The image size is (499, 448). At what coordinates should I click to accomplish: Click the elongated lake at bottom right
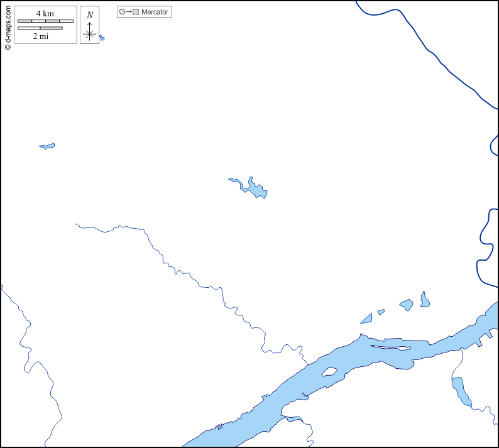tap(460, 391)
